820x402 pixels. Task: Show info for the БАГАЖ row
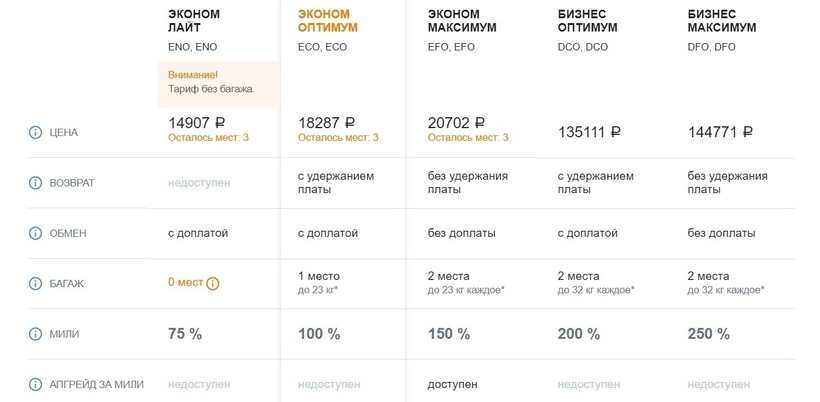(x=35, y=283)
